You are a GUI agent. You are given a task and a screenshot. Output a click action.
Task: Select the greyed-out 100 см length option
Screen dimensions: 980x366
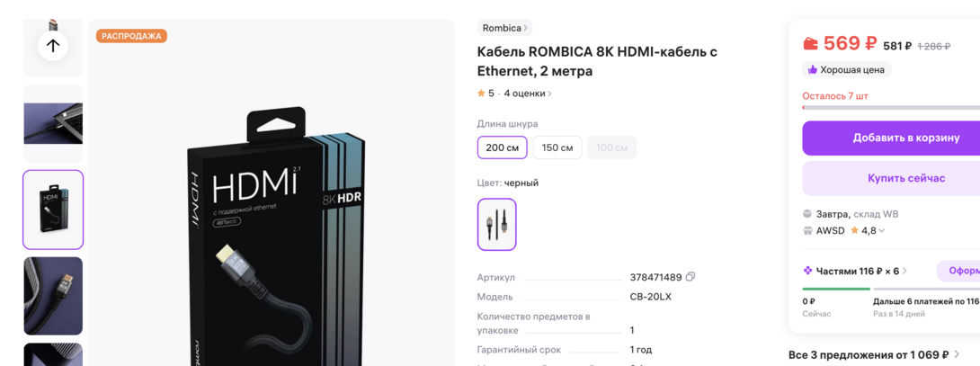(x=611, y=147)
